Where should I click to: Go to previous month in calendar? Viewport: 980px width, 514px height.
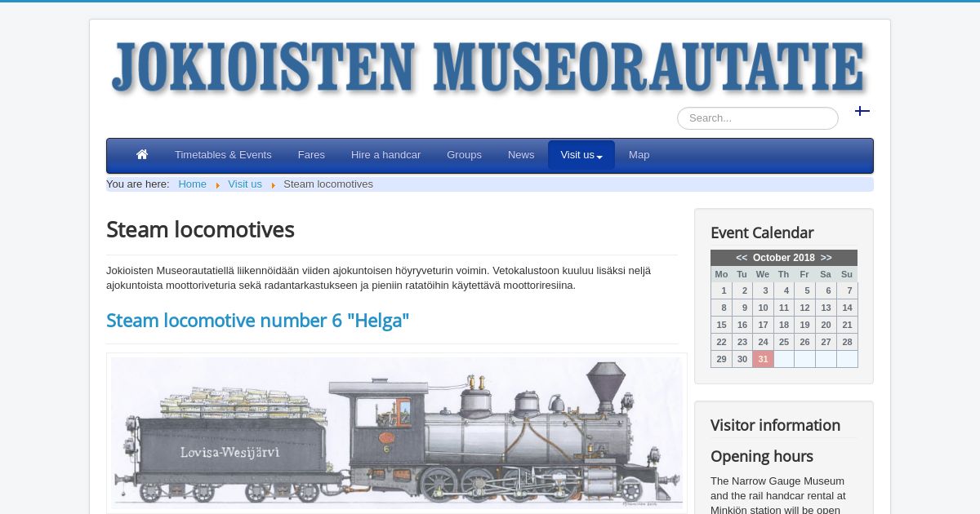[x=742, y=258]
